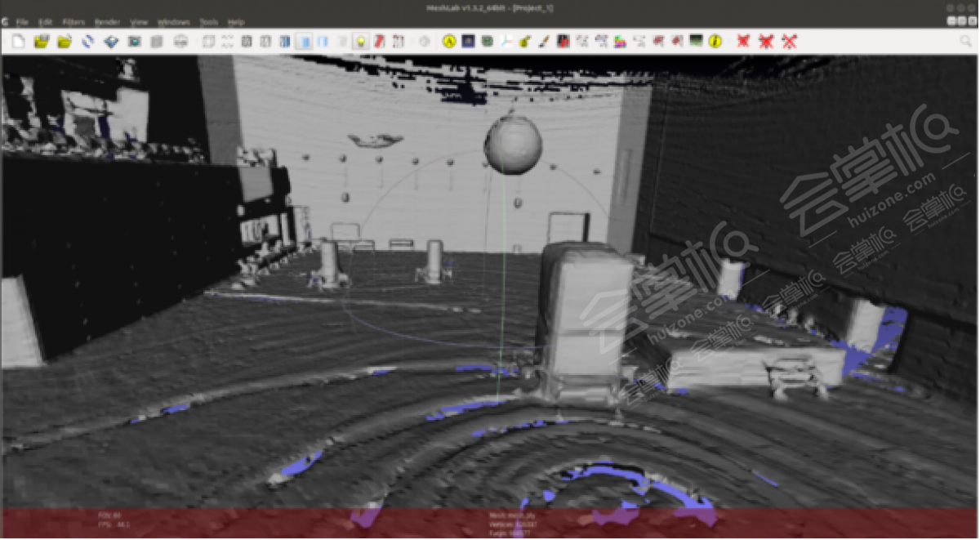Toggle double side lighting icon
Screen dimensions: 980x540
pos(380,41)
